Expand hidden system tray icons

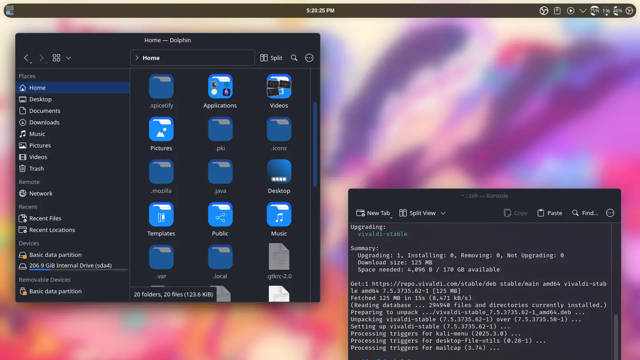[x=583, y=11]
